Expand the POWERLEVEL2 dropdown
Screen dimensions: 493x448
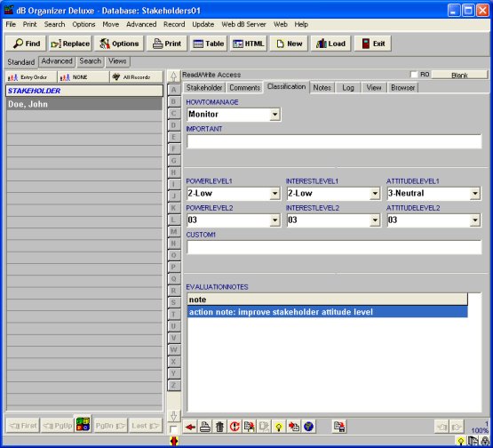(x=274, y=220)
